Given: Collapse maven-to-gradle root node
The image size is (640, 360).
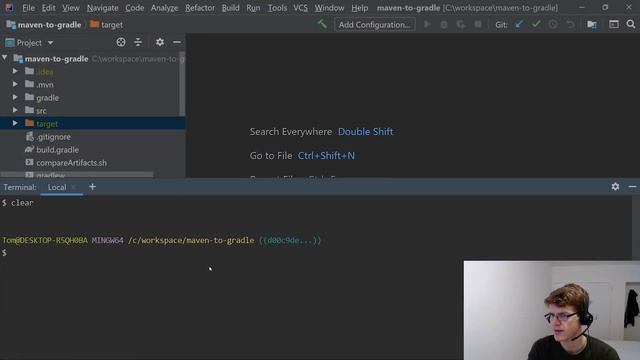Looking at the screenshot, I should tap(4, 58).
